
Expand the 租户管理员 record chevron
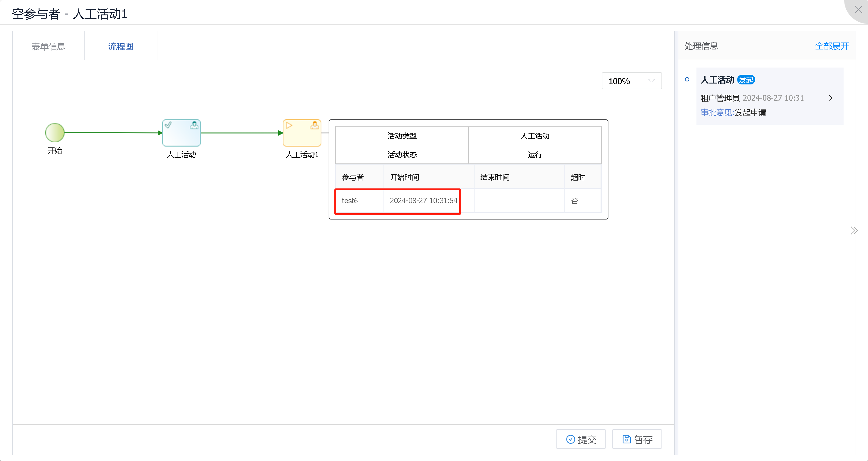830,98
